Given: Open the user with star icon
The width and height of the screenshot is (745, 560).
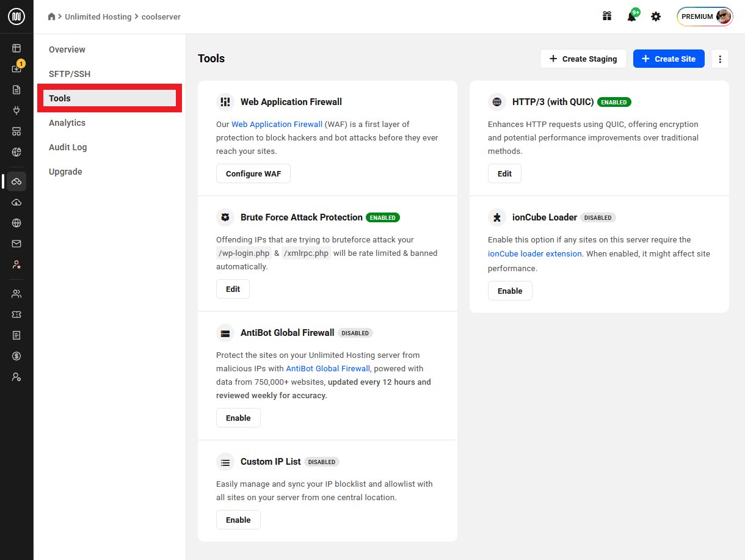Looking at the screenshot, I should 16,264.
